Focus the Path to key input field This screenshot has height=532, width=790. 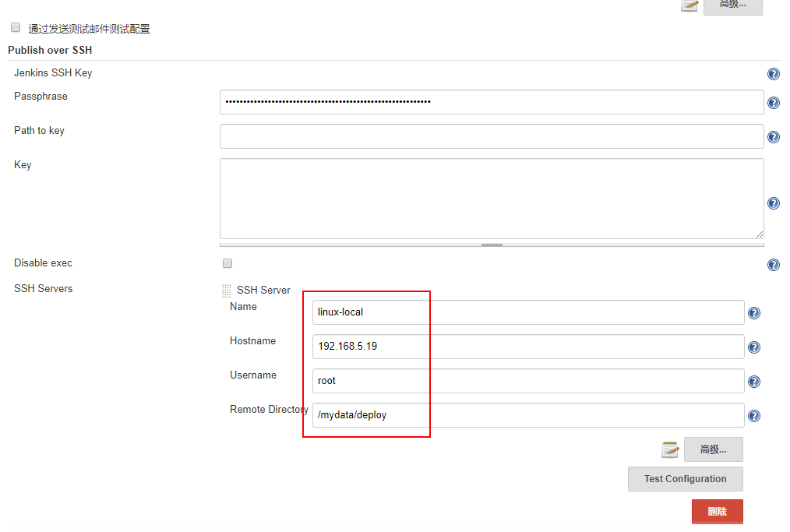(x=492, y=136)
